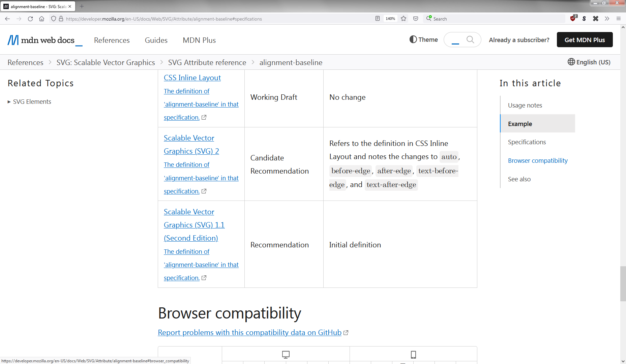The image size is (626, 364).
Task: Open the Firefox home page
Action: pyautogui.click(x=42, y=19)
